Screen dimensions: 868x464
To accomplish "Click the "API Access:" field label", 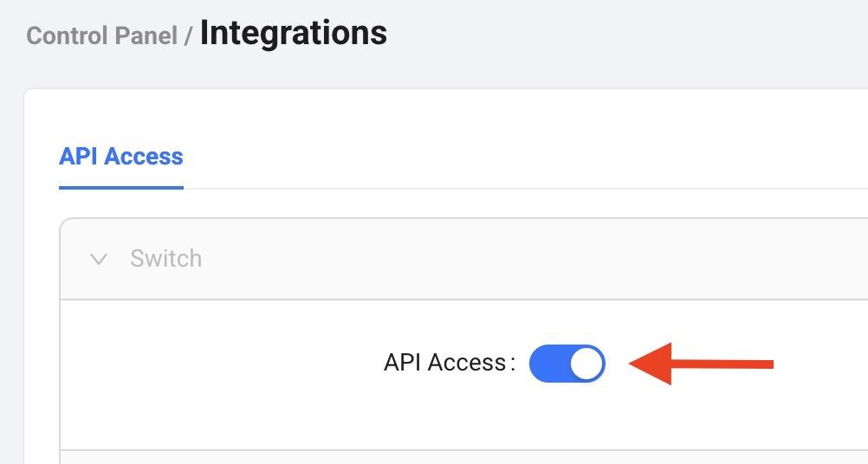I will (445, 364).
